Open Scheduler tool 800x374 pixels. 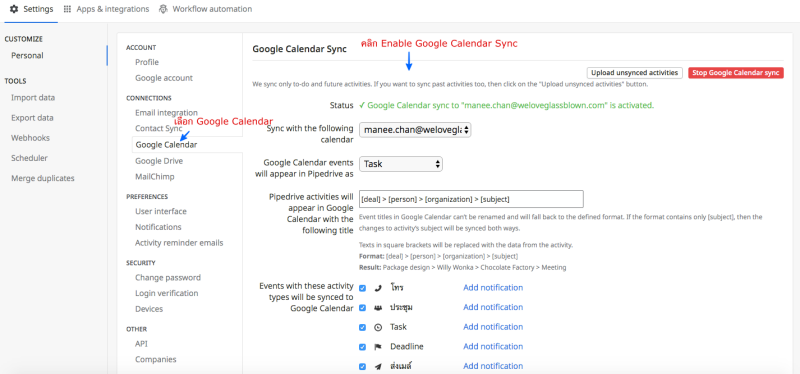point(30,158)
